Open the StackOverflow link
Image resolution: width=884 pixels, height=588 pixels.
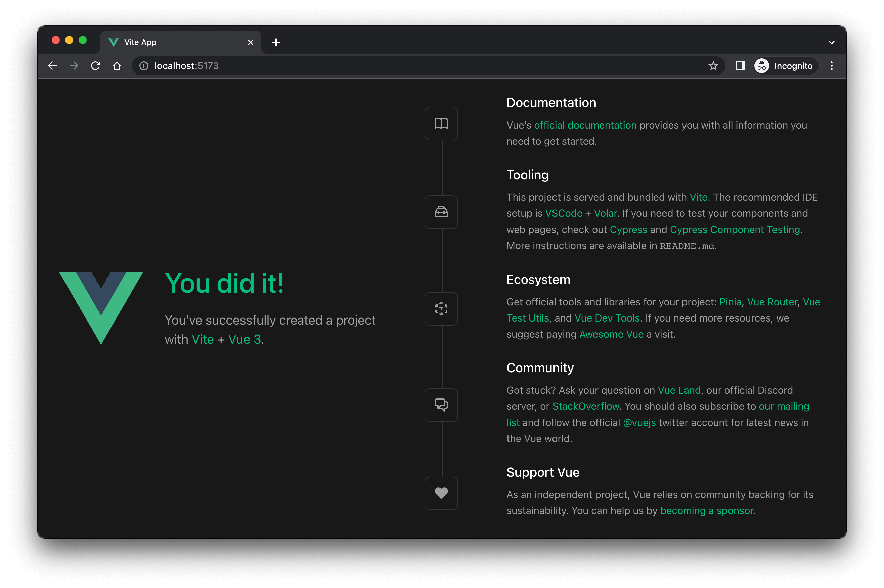(x=585, y=406)
